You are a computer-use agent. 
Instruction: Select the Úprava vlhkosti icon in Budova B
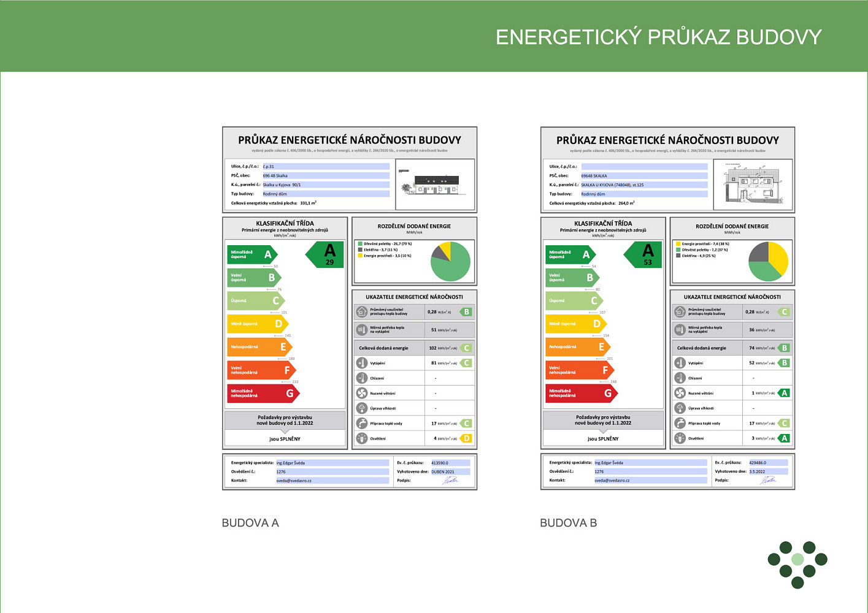pyautogui.click(x=680, y=408)
